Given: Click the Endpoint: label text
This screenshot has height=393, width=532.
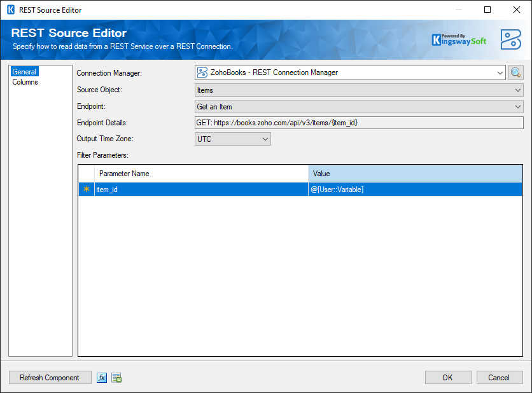Looking at the screenshot, I should (91, 106).
